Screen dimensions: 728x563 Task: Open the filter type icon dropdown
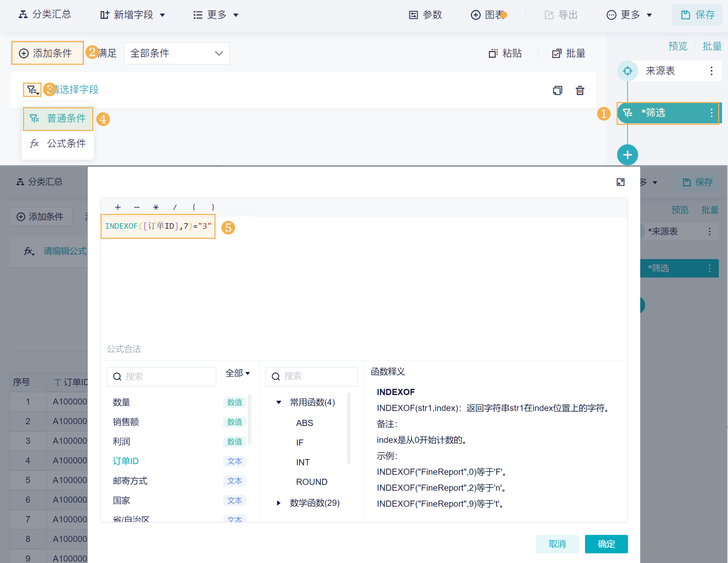point(32,90)
